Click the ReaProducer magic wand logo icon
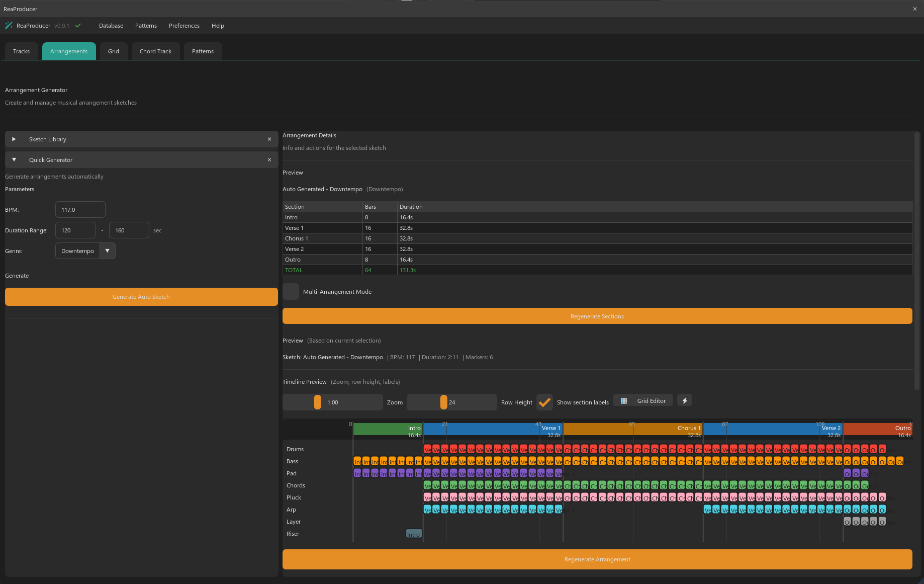Viewport: 924px width, 584px height. pos(9,25)
